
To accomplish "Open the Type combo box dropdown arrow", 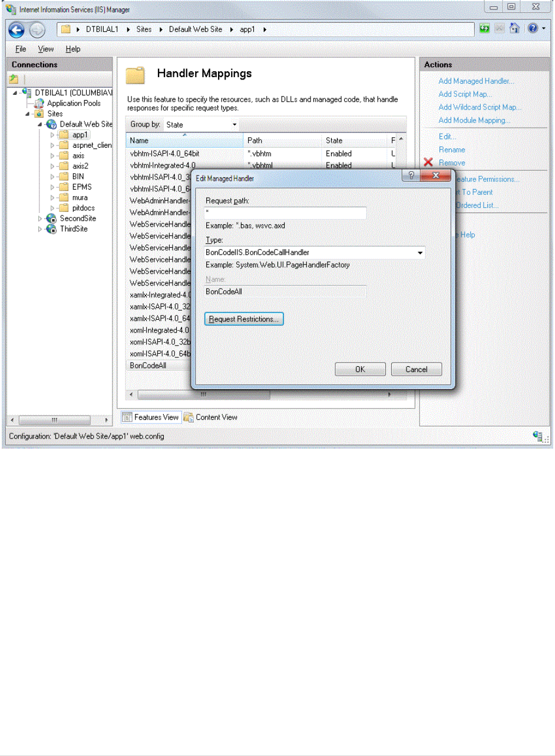I will pos(419,253).
